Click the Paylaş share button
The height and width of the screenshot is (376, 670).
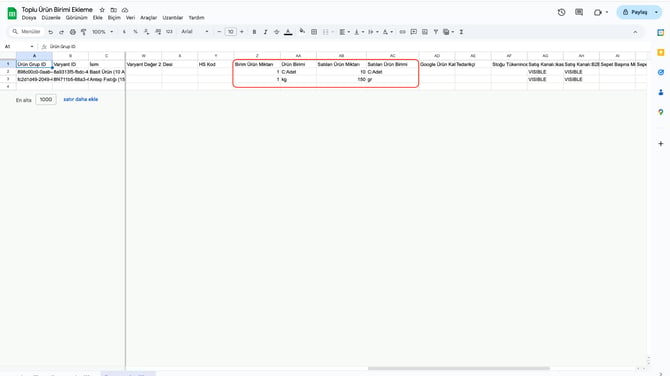click(635, 12)
